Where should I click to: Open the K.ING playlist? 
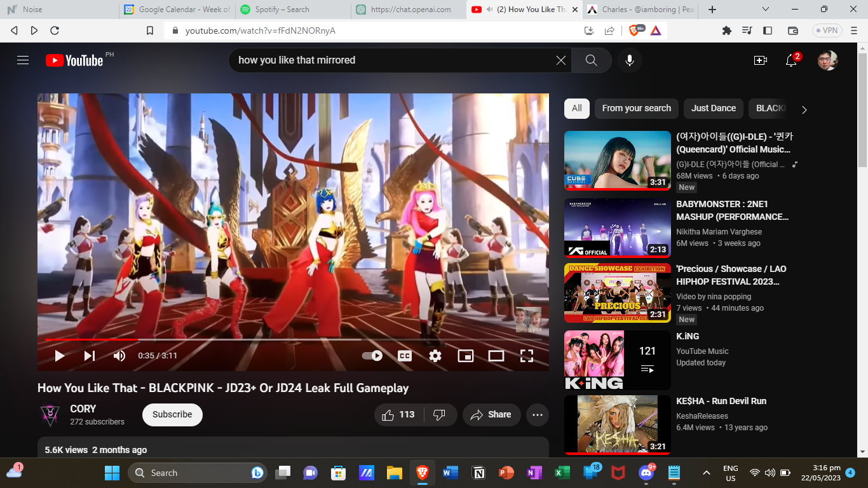tap(618, 360)
